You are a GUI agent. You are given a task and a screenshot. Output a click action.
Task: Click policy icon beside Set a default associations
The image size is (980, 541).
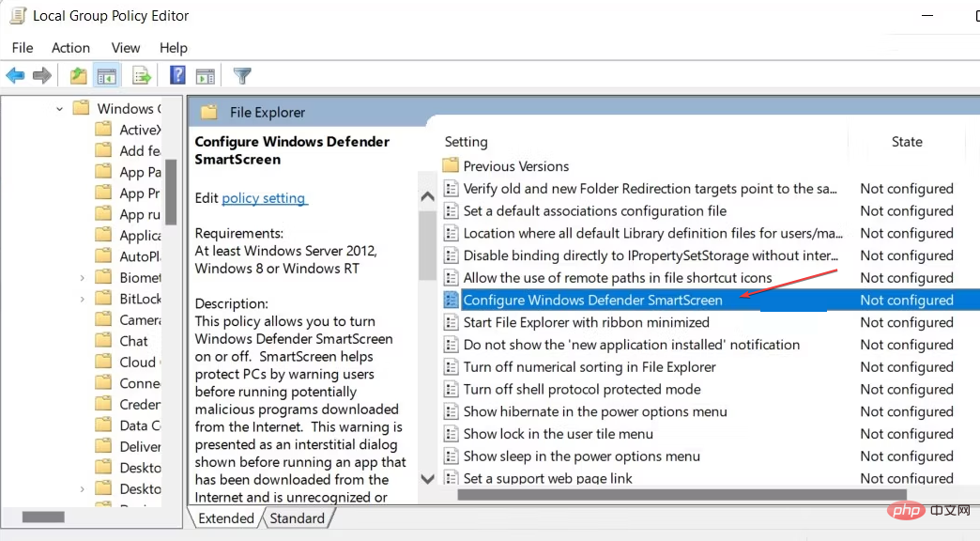451,210
